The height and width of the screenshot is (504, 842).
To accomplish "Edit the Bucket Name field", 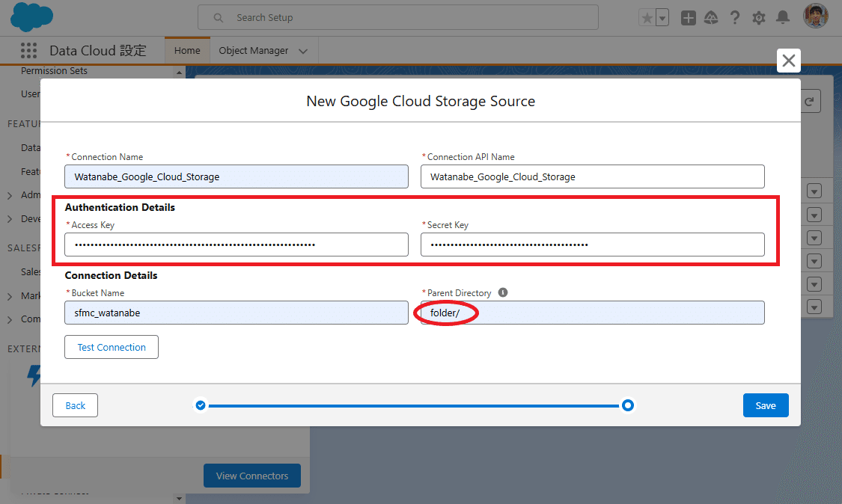I will point(237,313).
